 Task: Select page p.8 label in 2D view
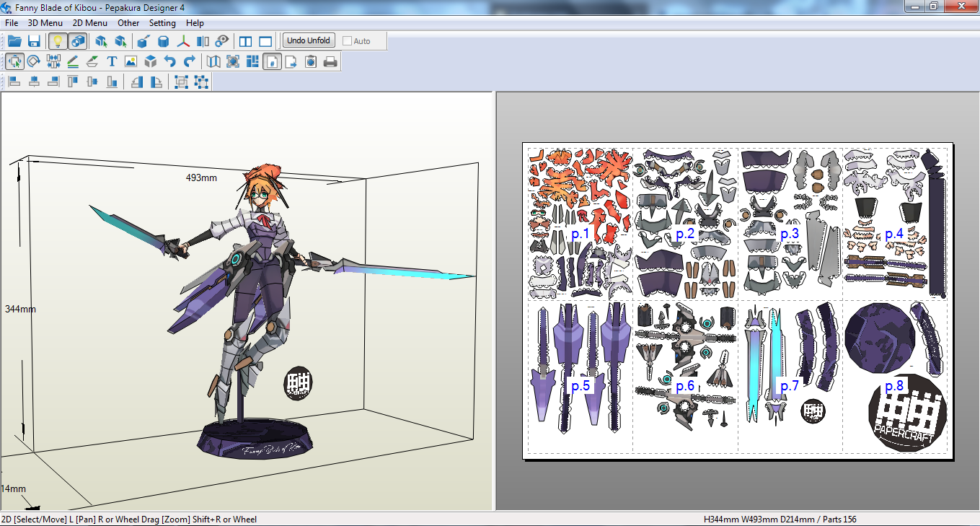point(894,386)
